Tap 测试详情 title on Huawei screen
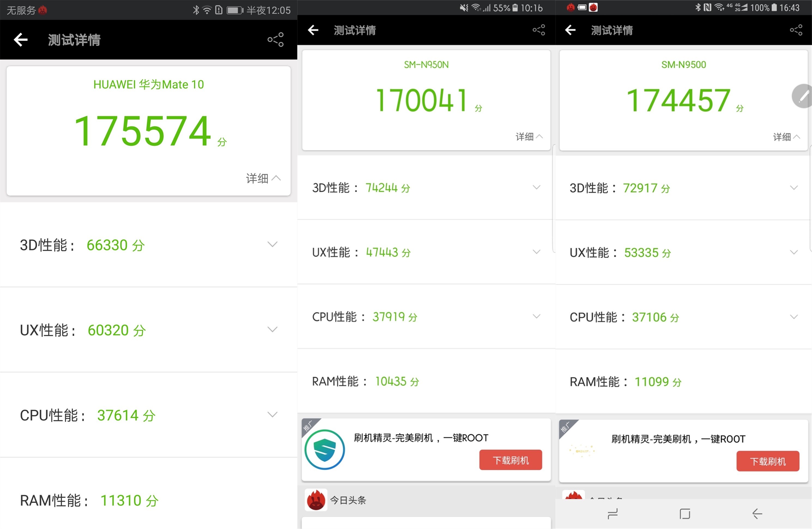 pyautogui.click(x=74, y=40)
